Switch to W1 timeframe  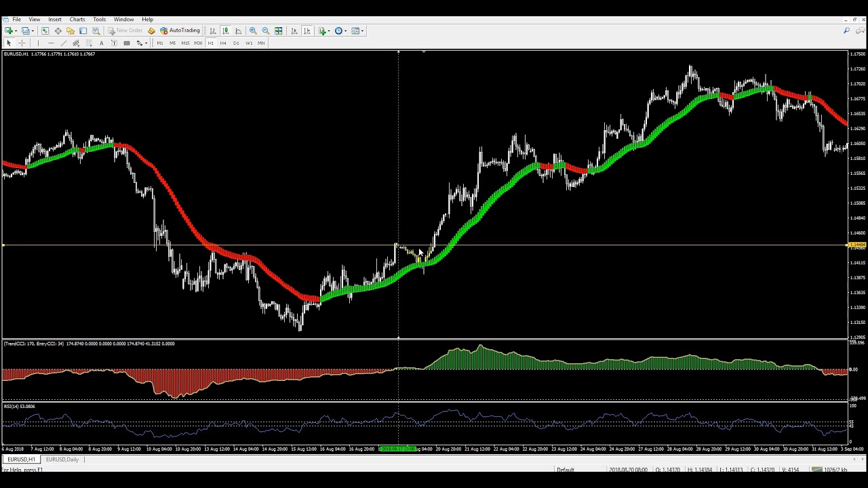[x=249, y=43]
